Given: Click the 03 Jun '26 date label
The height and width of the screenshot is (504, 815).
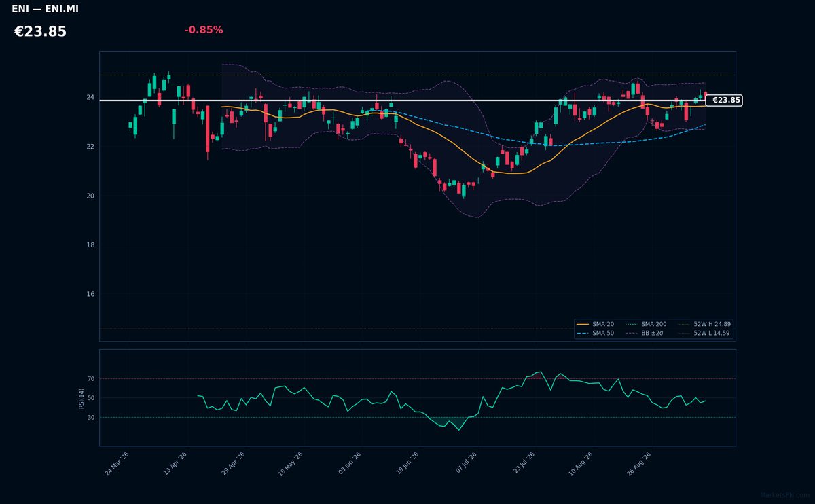Looking at the screenshot, I should coord(349,463).
